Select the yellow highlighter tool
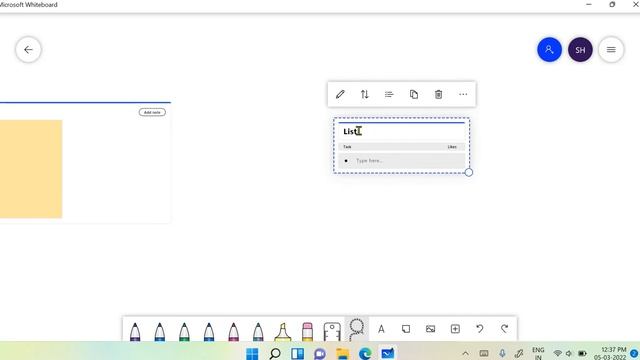This screenshot has height=360, width=640. 282,331
